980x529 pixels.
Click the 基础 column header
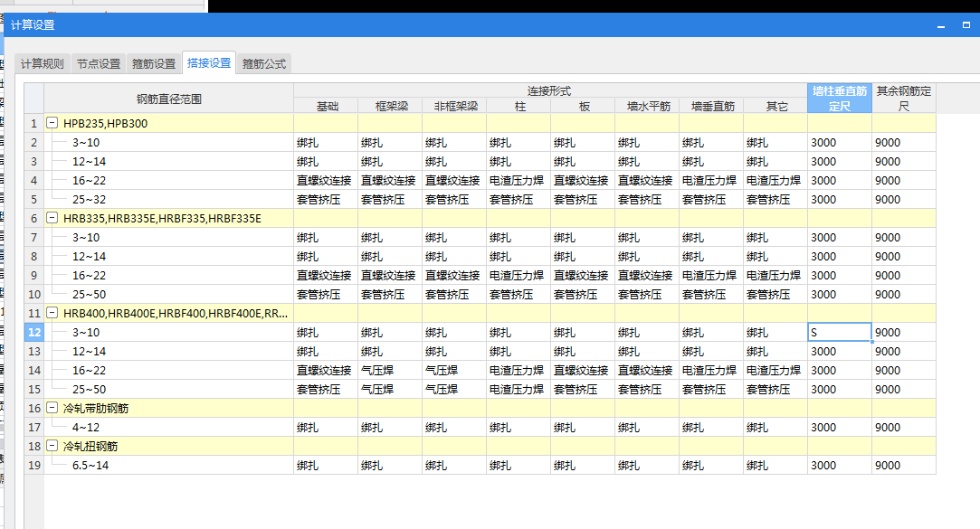point(327,106)
